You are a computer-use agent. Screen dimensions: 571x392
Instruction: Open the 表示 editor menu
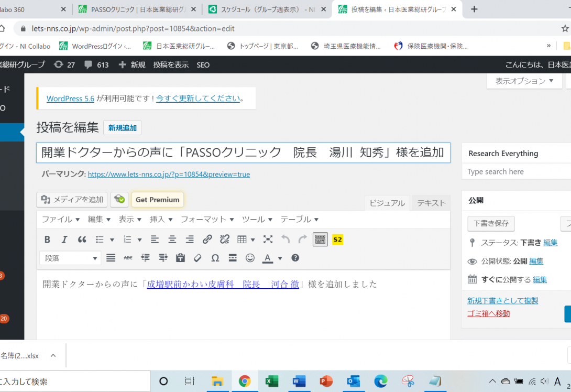pos(129,219)
